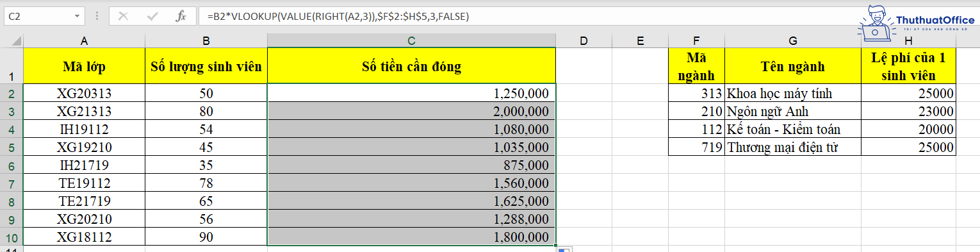
Task: Click the 'Mã ngành' header cell
Action: pos(696,66)
